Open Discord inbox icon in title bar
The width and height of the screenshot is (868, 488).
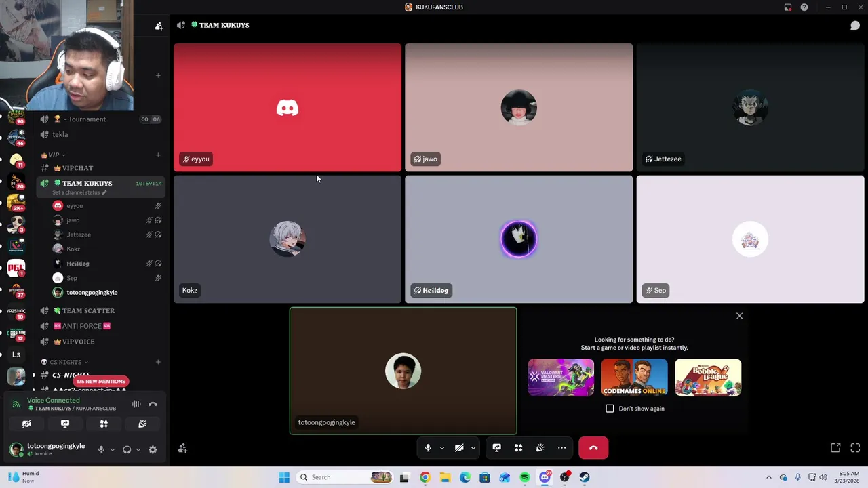[788, 7]
